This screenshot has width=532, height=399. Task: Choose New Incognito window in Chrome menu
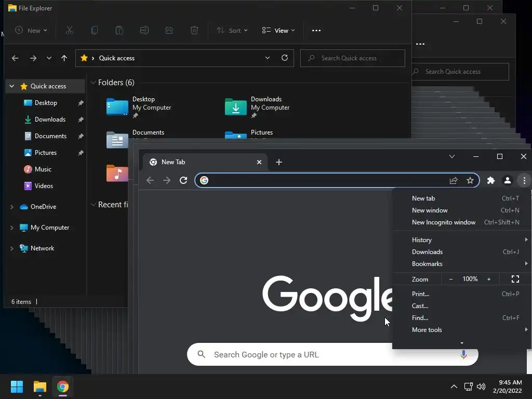click(462, 222)
